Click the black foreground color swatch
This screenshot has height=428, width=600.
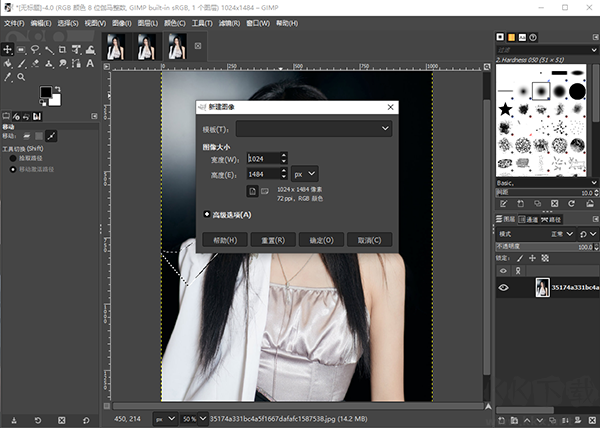(45, 92)
